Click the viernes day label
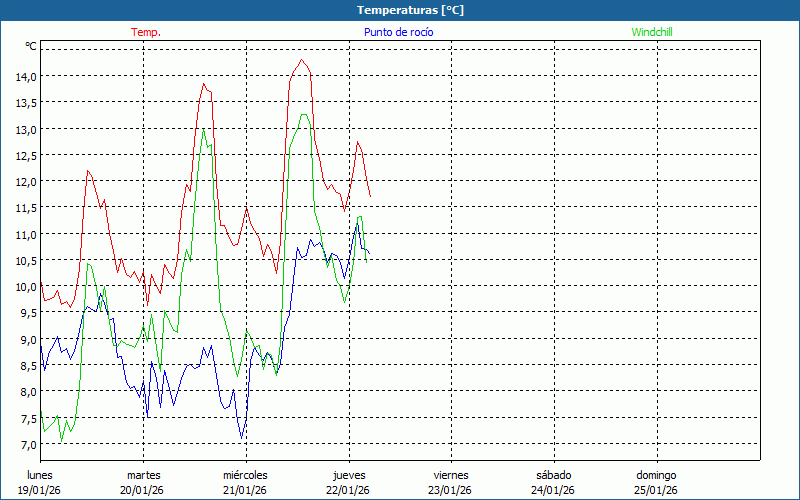The image size is (800, 500). (x=451, y=475)
